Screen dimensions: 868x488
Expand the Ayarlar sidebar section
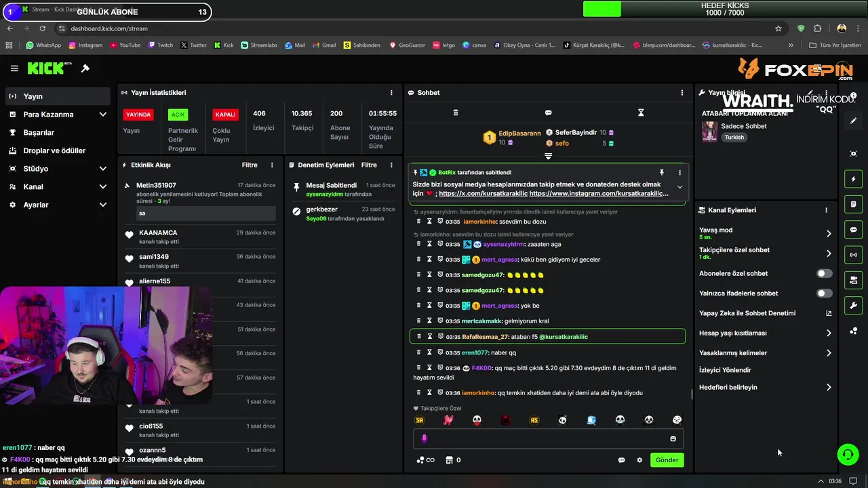coord(103,205)
